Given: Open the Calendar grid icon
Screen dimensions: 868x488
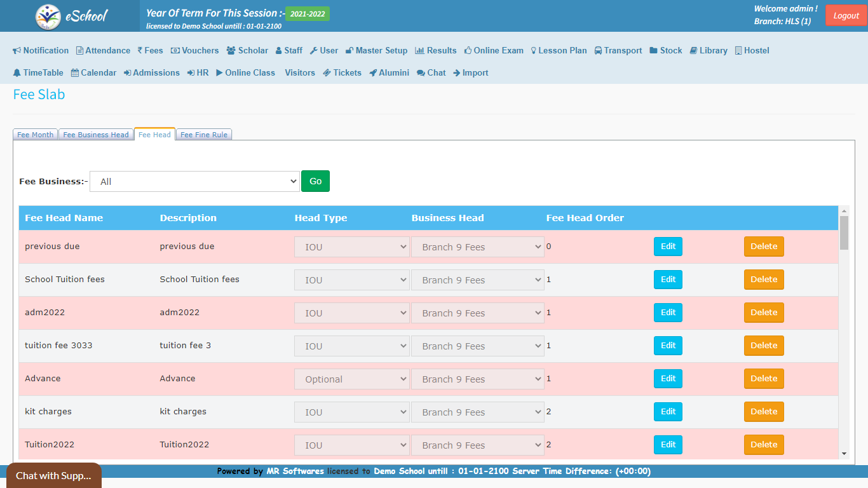Looking at the screenshot, I should click(75, 73).
